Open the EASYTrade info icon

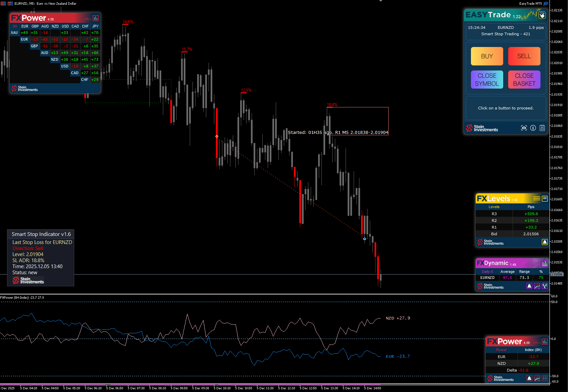click(x=533, y=128)
